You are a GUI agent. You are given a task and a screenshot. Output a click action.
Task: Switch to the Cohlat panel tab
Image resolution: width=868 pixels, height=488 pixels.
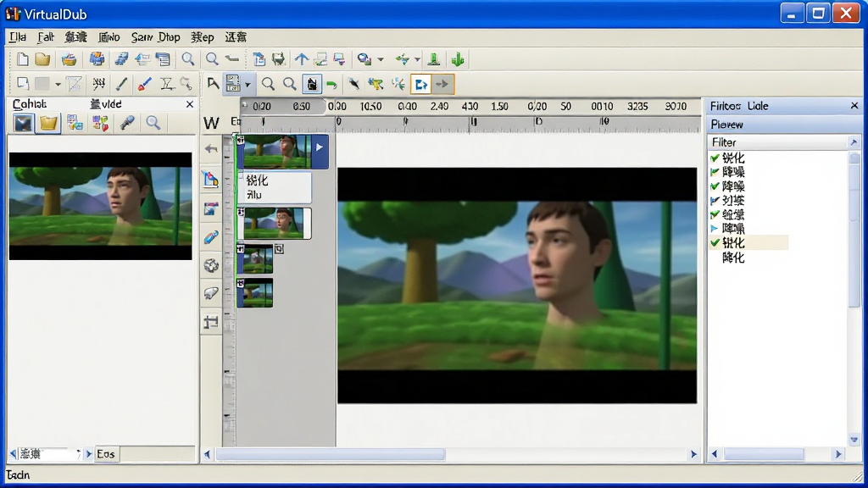click(x=30, y=104)
